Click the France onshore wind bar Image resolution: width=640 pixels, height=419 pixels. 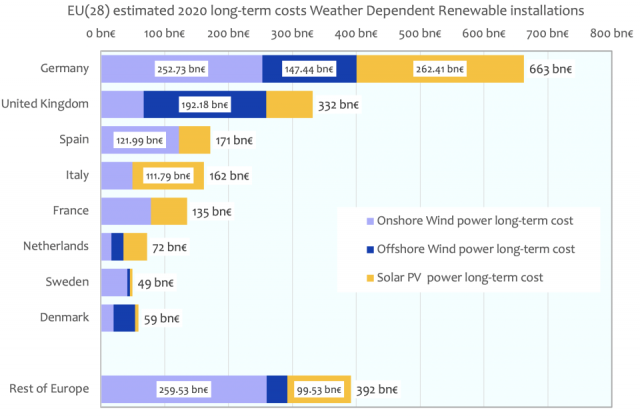(125, 211)
